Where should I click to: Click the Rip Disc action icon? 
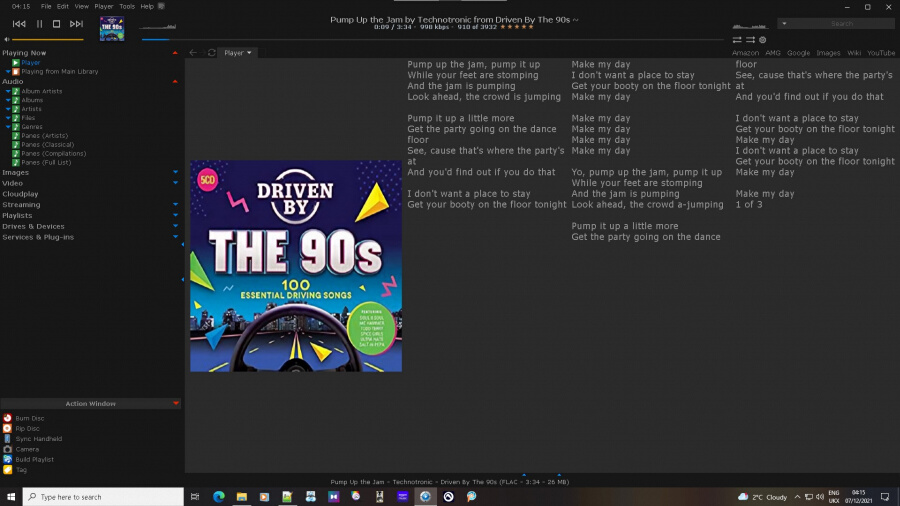[7, 429]
